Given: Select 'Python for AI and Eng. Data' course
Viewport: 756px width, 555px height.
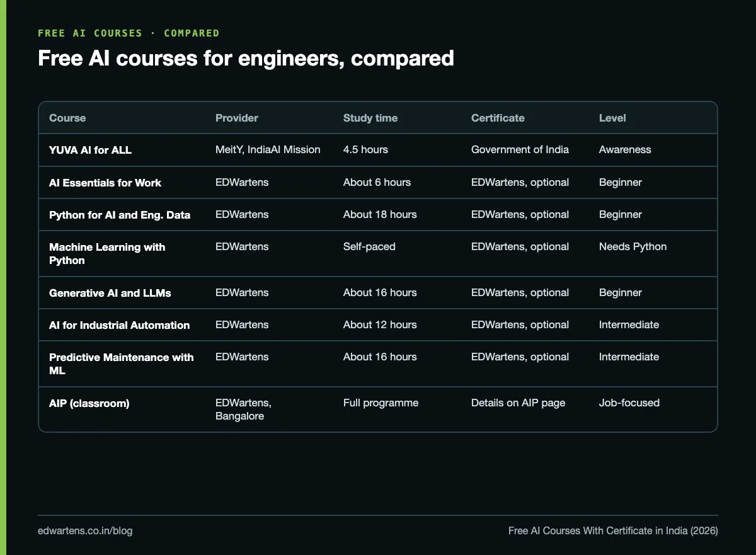Looking at the screenshot, I should coord(120,215).
